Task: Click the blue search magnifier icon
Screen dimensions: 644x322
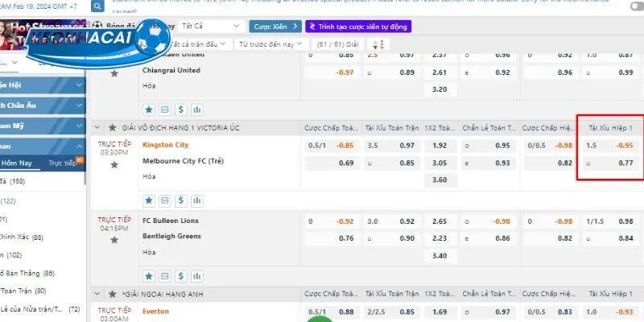Action: click(97, 6)
